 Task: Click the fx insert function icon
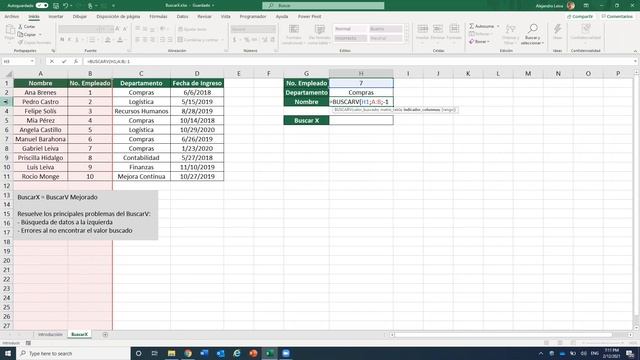(76, 61)
